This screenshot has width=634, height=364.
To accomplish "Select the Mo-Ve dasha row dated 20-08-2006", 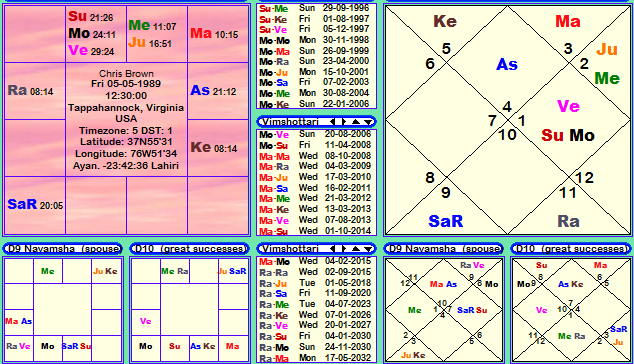I will pyautogui.click(x=317, y=134).
